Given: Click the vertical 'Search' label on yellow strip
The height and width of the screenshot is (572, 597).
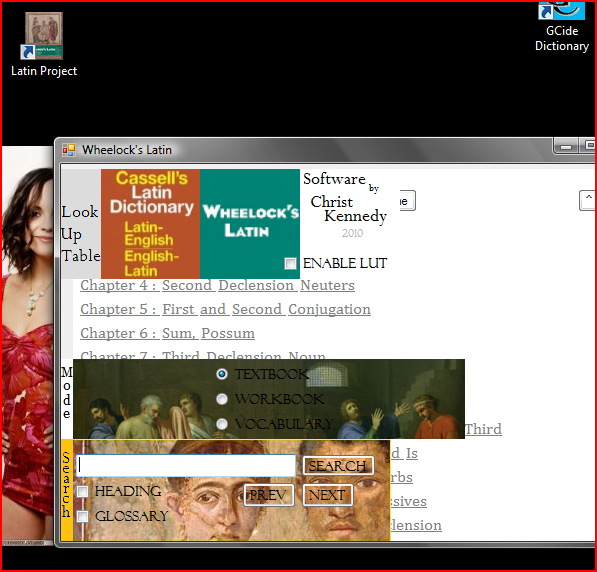Looking at the screenshot, I should 66,484.
